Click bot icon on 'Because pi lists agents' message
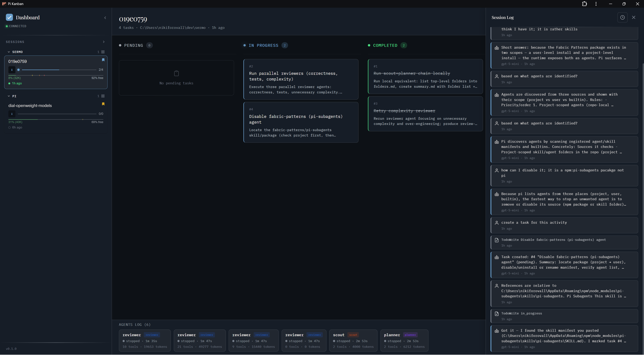 click(497, 194)
